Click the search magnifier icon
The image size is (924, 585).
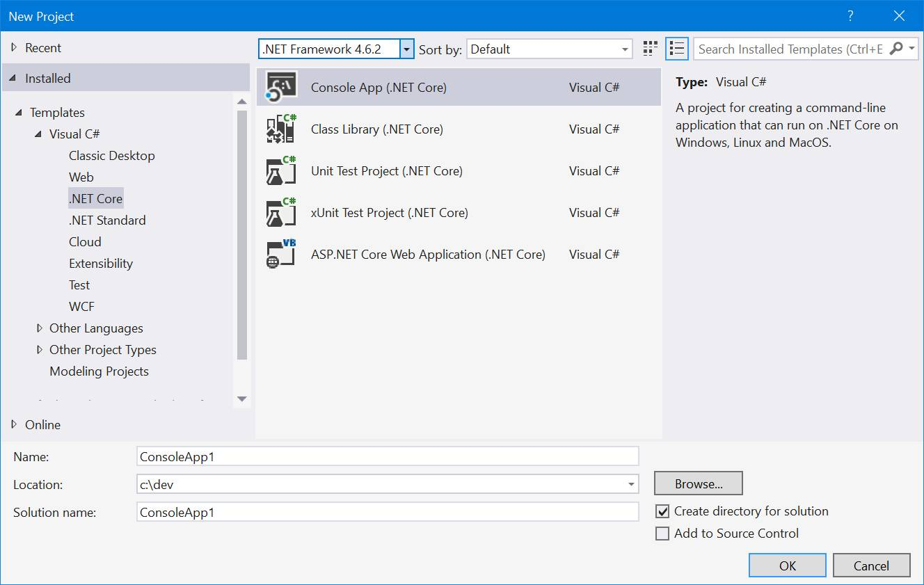tap(896, 49)
